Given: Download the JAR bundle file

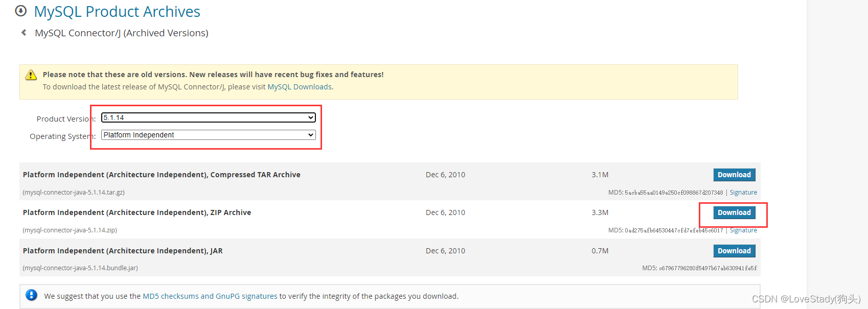Looking at the screenshot, I should [x=734, y=251].
